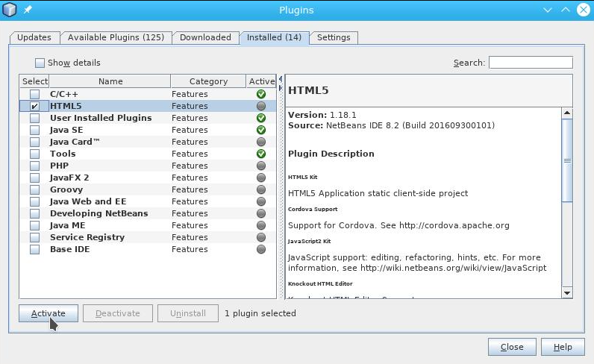Click the active status icon for User Installed Plugins

click(x=261, y=118)
